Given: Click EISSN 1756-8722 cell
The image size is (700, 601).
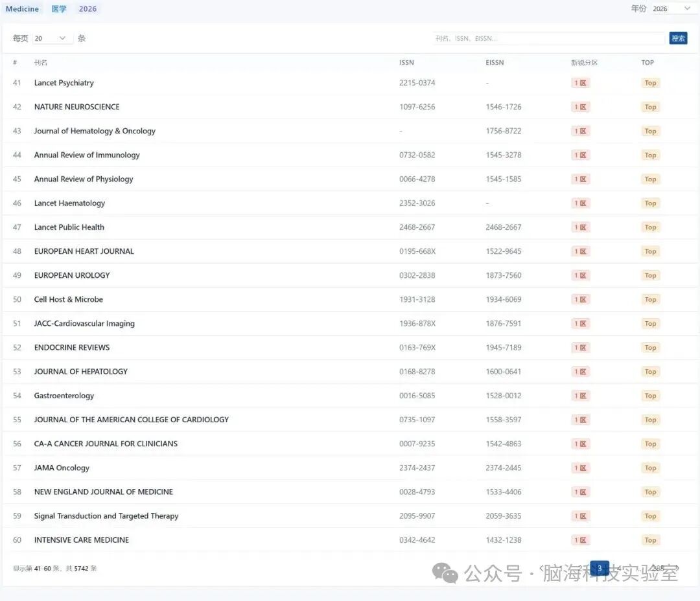Looking at the screenshot, I should click(503, 131).
